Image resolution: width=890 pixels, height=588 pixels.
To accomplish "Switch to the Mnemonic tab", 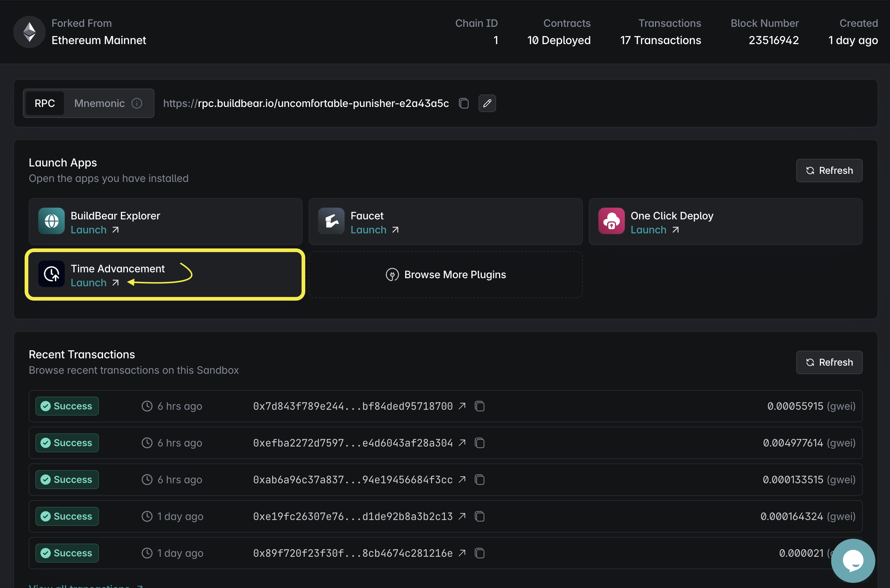I will [99, 103].
